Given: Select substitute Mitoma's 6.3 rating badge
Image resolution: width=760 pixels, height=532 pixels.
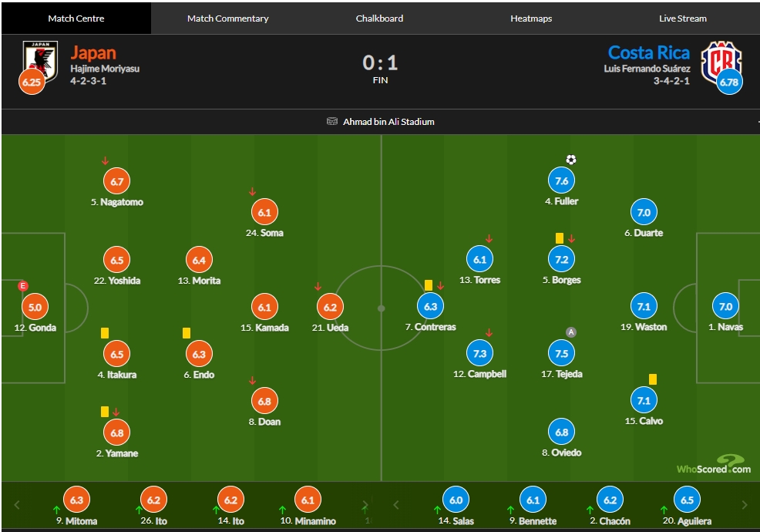Looking at the screenshot, I should pos(76,500).
